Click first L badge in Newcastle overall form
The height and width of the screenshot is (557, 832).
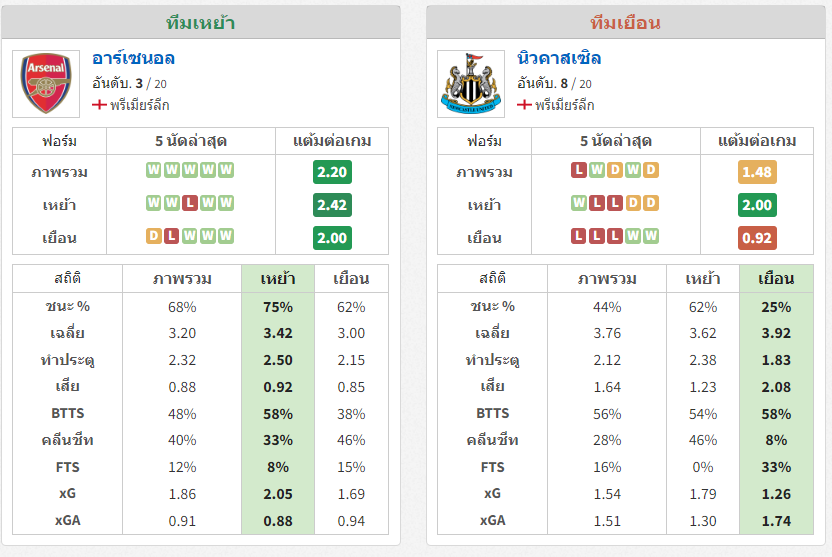[579, 170]
